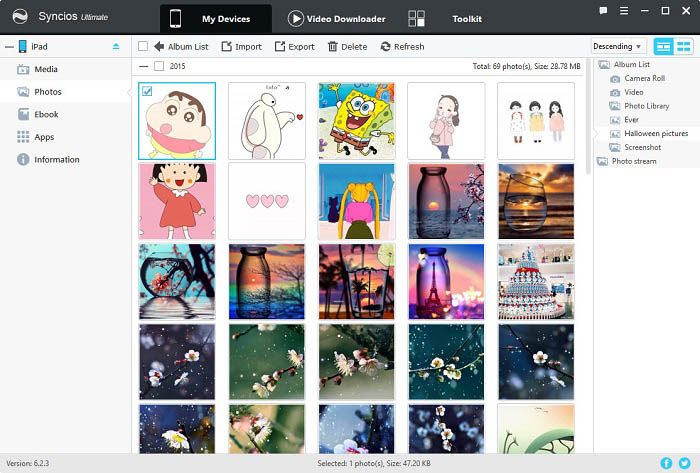Collapse the 2015 photo group

click(143, 66)
